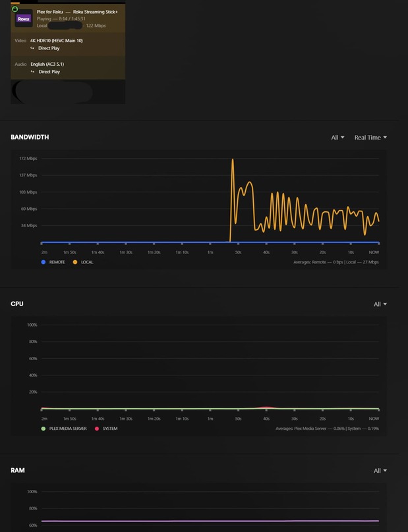Viewport: 408px width, 532px height.
Task: Toggle the LOCAL bandwidth legend entry
Action: [x=83, y=262]
